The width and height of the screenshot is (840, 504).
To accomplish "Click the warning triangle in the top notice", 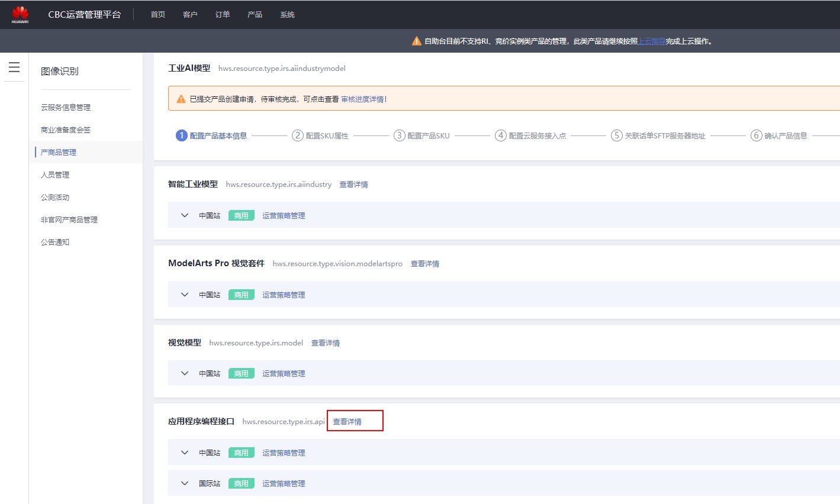I will tap(417, 41).
